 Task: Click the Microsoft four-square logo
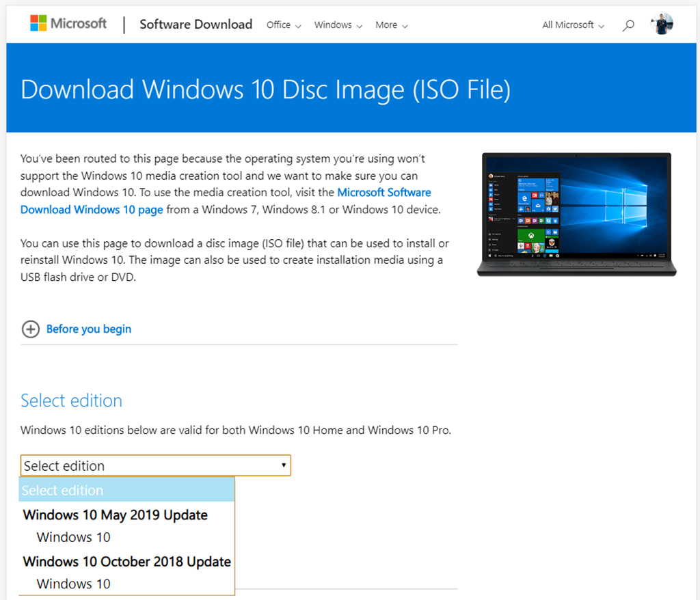(x=39, y=24)
